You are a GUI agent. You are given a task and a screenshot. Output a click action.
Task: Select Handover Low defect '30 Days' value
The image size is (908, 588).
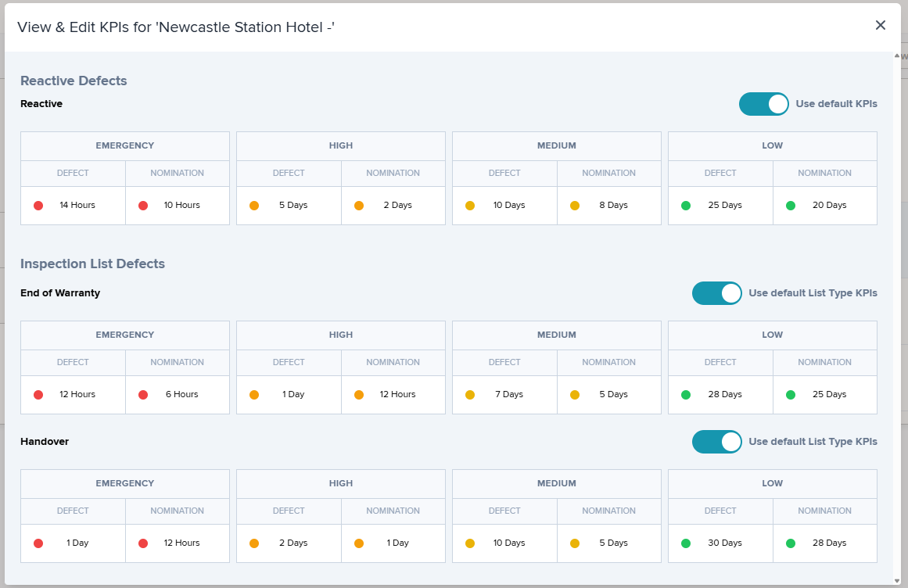(725, 543)
